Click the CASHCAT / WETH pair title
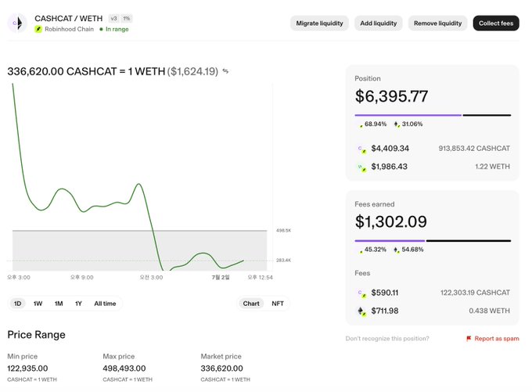The image size is (532, 392). (69, 18)
